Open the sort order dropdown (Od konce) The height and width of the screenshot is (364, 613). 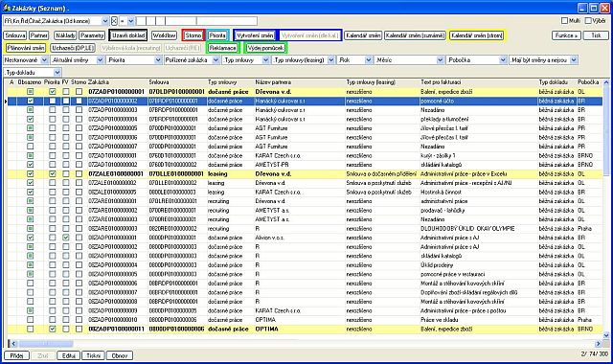105,21
